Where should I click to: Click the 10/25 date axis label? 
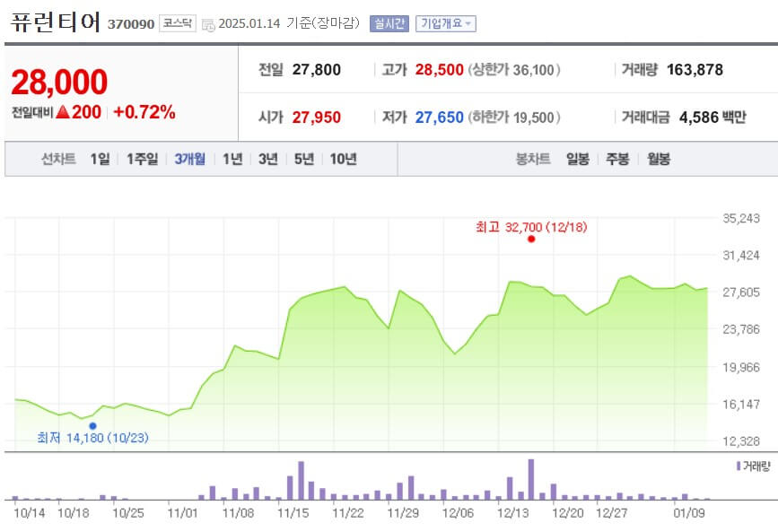[x=128, y=513]
